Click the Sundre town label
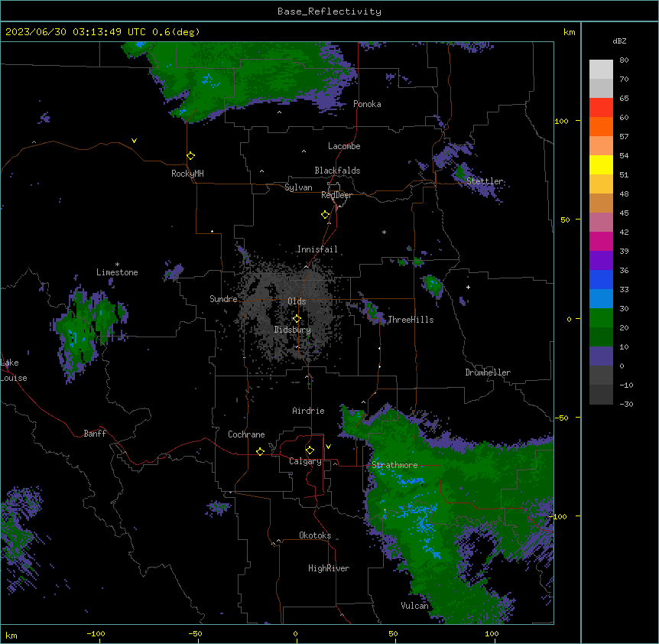 [223, 299]
